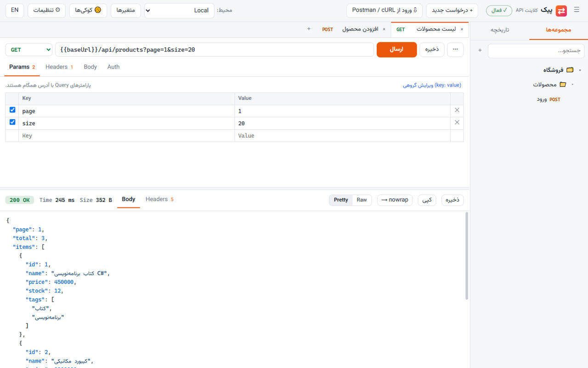Open a new request tab with plus
This screenshot has width=588, height=368.
(x=309, y=29)
